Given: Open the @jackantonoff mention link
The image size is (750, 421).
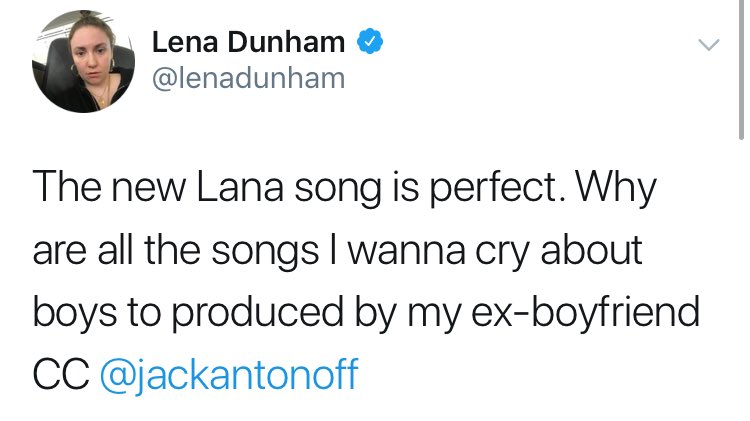Looking at the screenshot, I should click(228, 376).
